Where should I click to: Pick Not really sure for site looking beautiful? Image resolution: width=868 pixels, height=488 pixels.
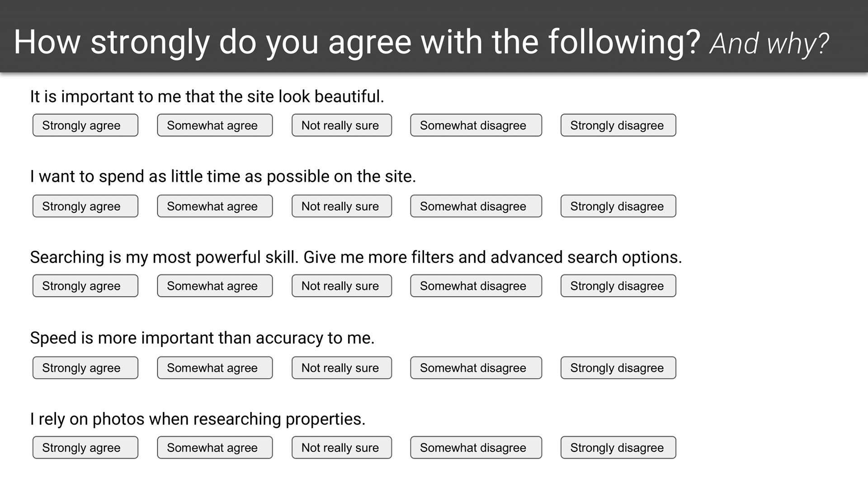coord(342,125)
